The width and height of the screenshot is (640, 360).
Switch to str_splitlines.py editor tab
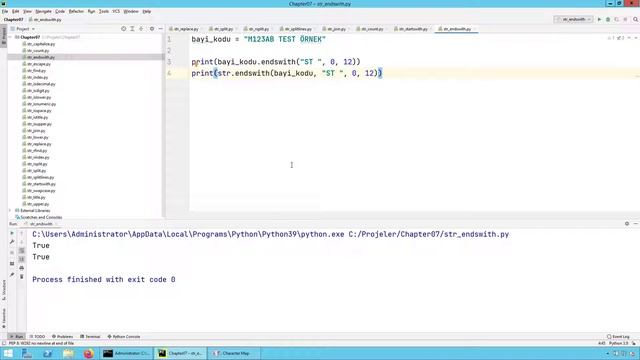(x=298, y=29)
